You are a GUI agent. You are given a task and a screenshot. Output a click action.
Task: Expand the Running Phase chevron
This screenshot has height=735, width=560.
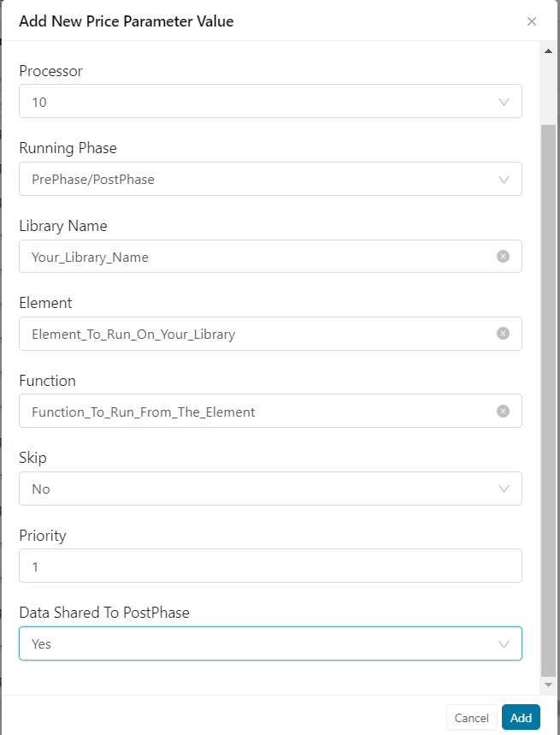point(504,180)
